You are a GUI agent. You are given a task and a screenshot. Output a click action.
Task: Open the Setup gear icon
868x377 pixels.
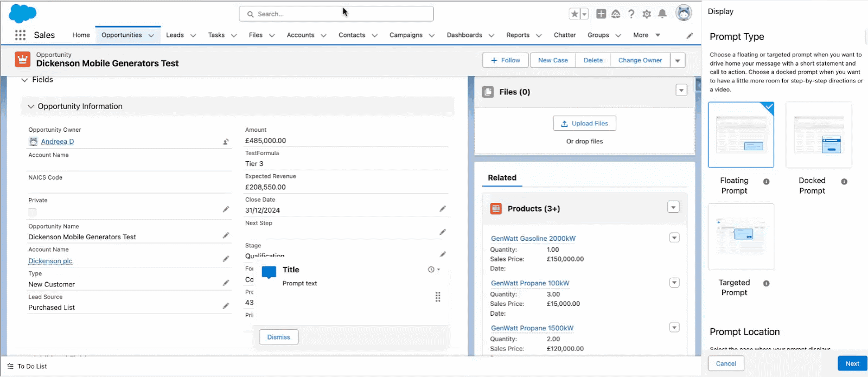tap(647, 14)
